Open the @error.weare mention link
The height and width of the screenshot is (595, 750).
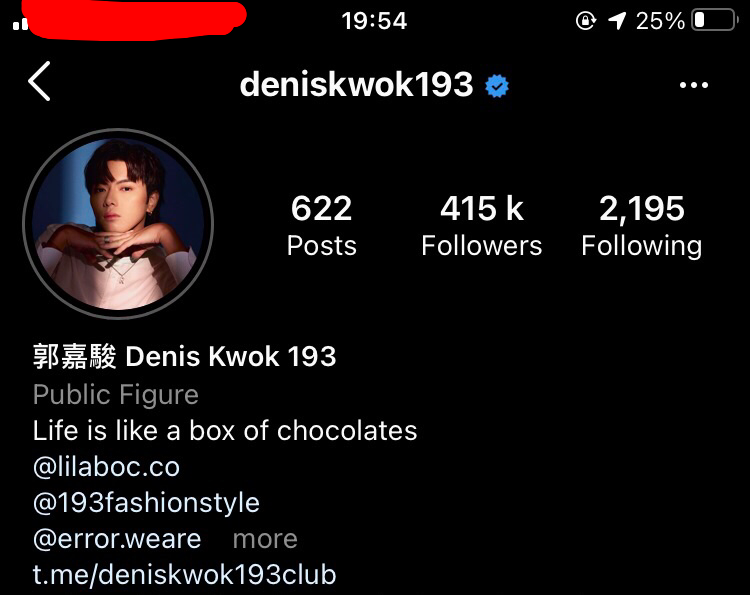tap(117, 539)
